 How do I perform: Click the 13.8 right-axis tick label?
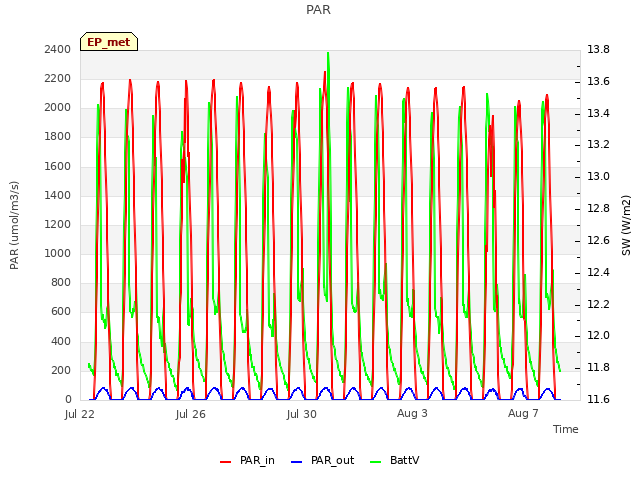[598, 49]
